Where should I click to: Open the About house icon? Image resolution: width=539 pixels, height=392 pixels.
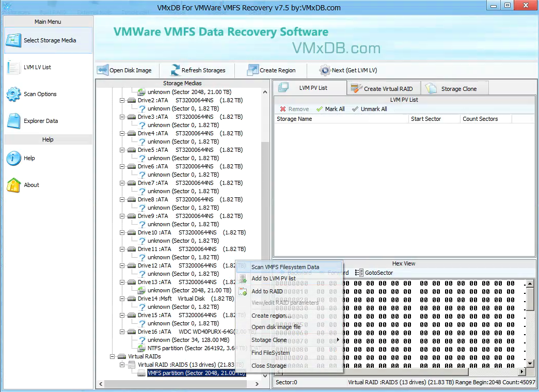pos(14,185)
